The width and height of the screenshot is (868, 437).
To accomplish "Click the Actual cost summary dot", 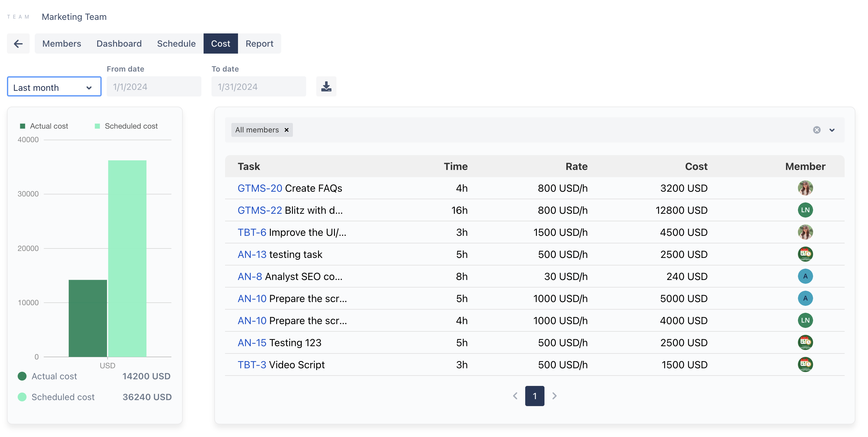I will (22, 376).
